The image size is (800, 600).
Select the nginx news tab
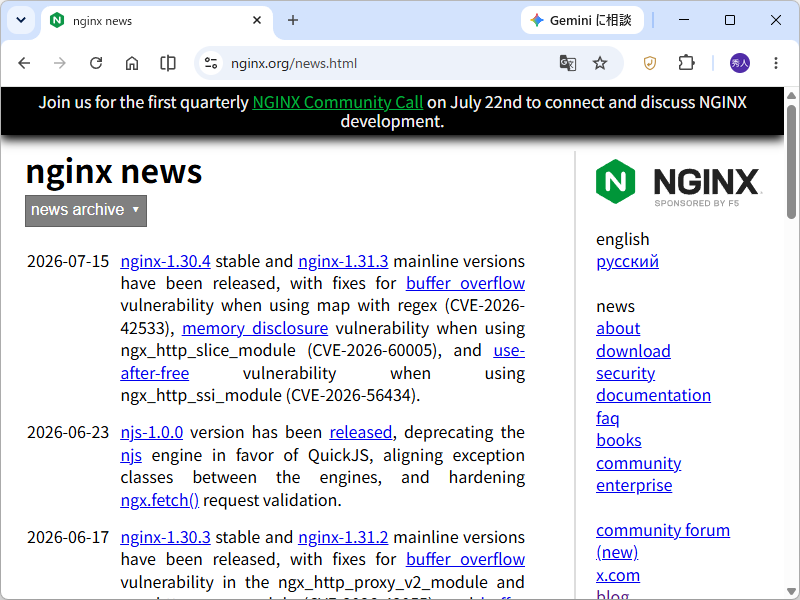157,21
